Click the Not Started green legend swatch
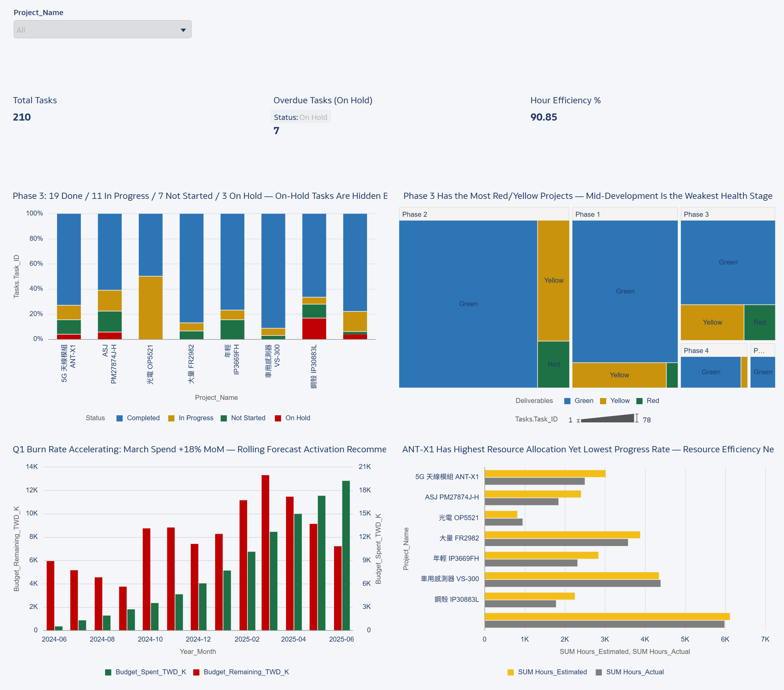The image size is (784, 690). (224, 418)
